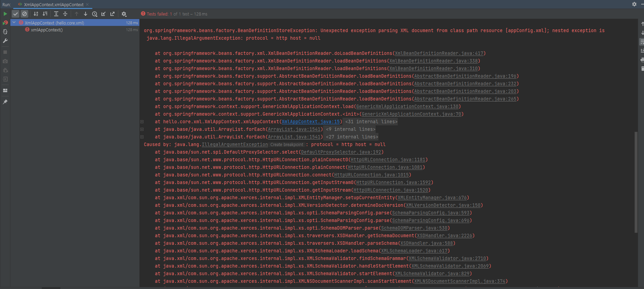Open XmlBeanDefinitionReader.java:338 link
The width and height of the screenshot is (644, 289).
coord(433,61)
